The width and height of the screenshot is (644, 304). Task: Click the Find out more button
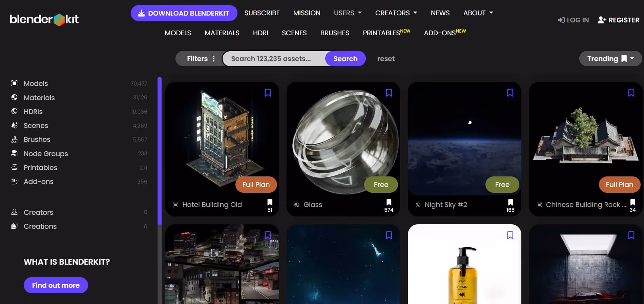56,285
